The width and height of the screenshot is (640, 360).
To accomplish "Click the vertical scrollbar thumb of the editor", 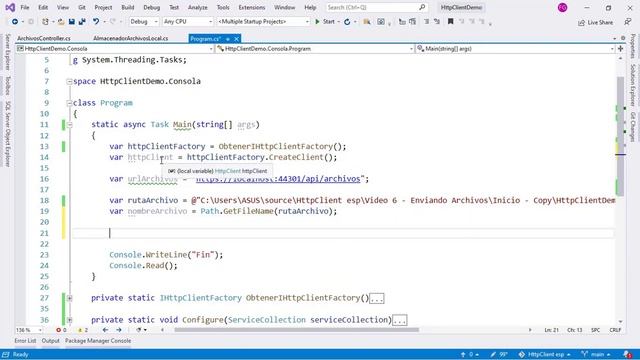I will click(x=620, y=137).
